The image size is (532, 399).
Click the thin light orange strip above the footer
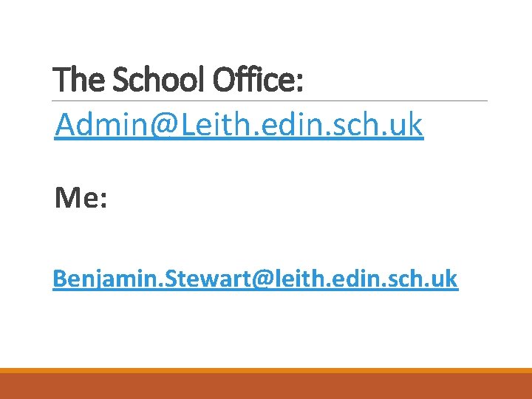[x=266, y=370]
